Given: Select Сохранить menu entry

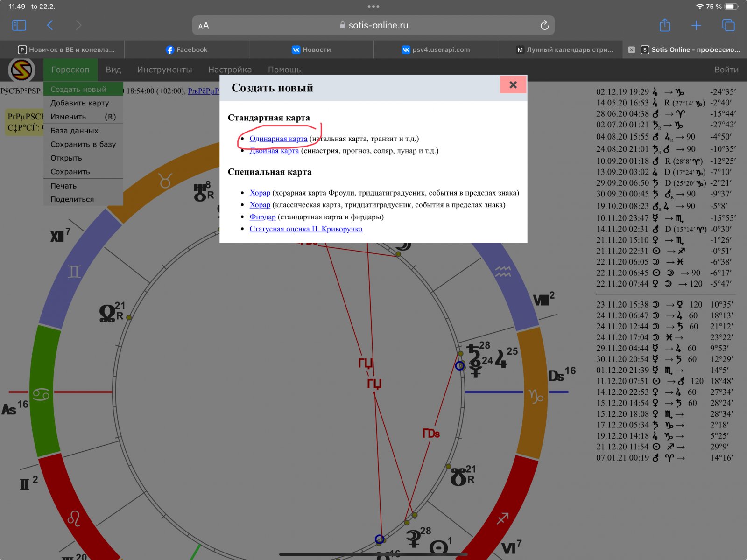Looking at the screenshot, I should (83, 172).
